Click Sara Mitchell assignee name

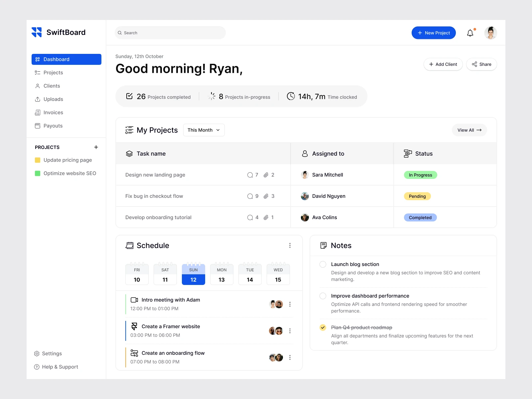[328, 175]
